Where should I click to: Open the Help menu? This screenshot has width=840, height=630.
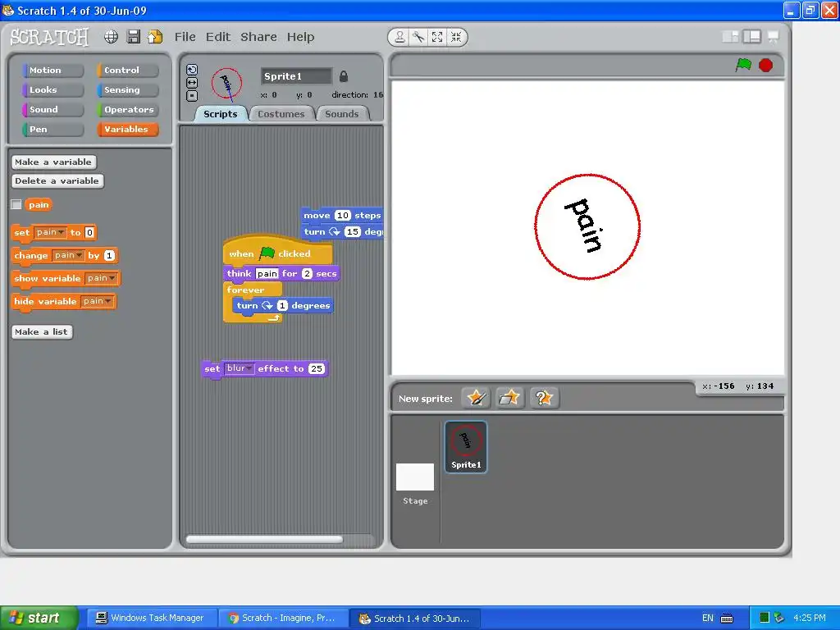300,37
